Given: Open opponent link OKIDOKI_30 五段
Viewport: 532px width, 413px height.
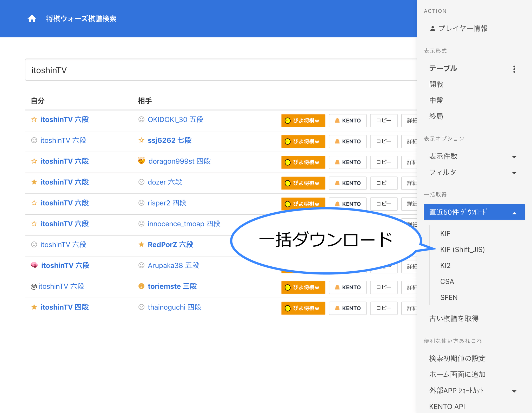Looking at the screenshot, I should [176, 120].
